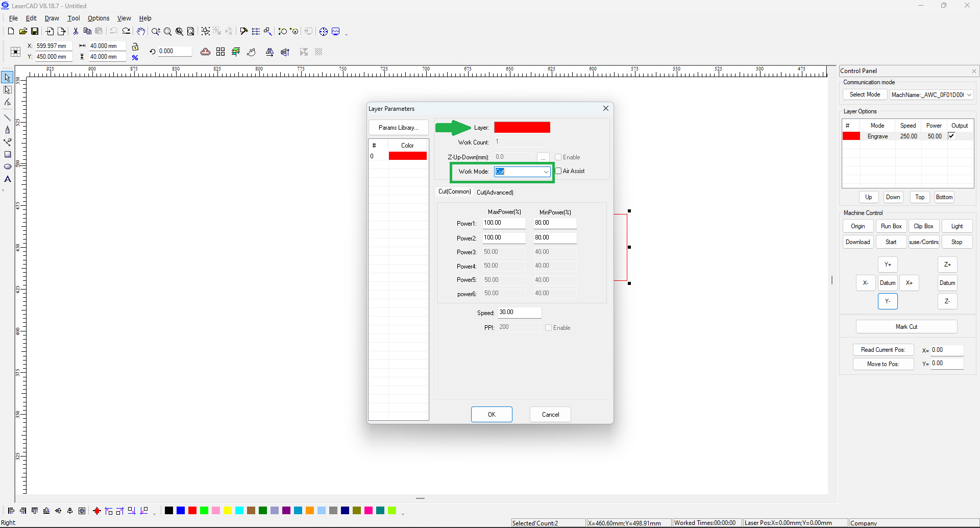
Task: Check the Z-Up-Down Enable checkbox
Action: pyautogui.click(x=558, y=157)
